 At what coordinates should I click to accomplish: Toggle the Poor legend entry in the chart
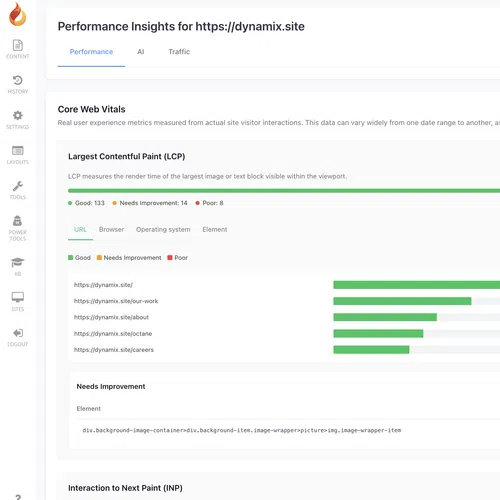[178, 258]
